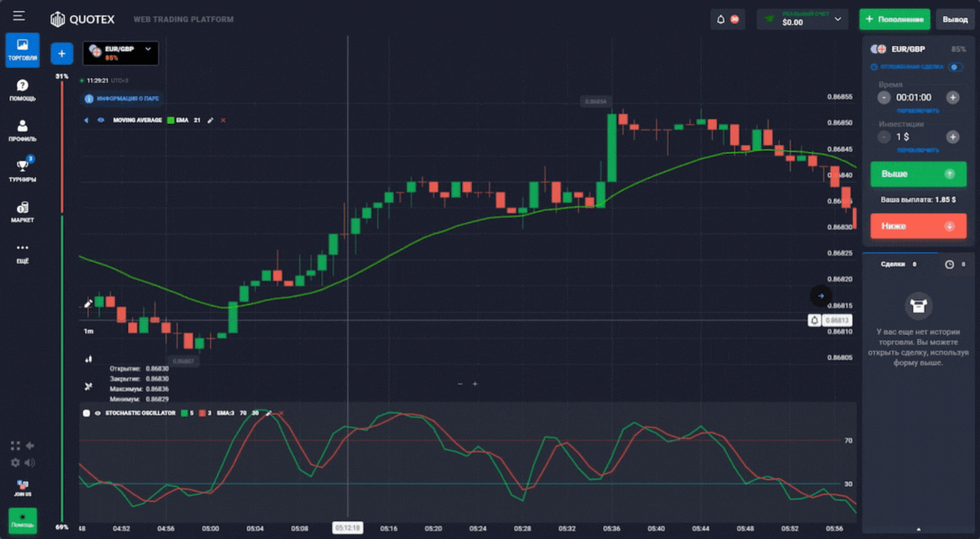Open the Турниры section in the sidebar

[x=22, y=169]
